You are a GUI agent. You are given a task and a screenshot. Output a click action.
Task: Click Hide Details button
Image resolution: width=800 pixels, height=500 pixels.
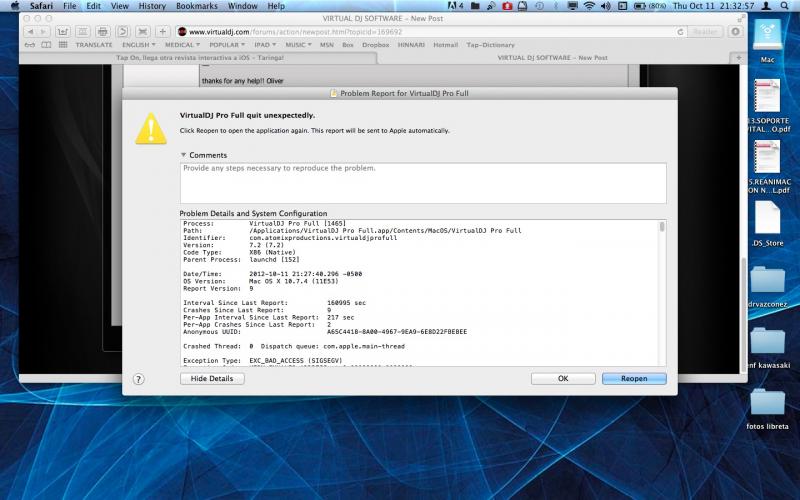(212, 379)
